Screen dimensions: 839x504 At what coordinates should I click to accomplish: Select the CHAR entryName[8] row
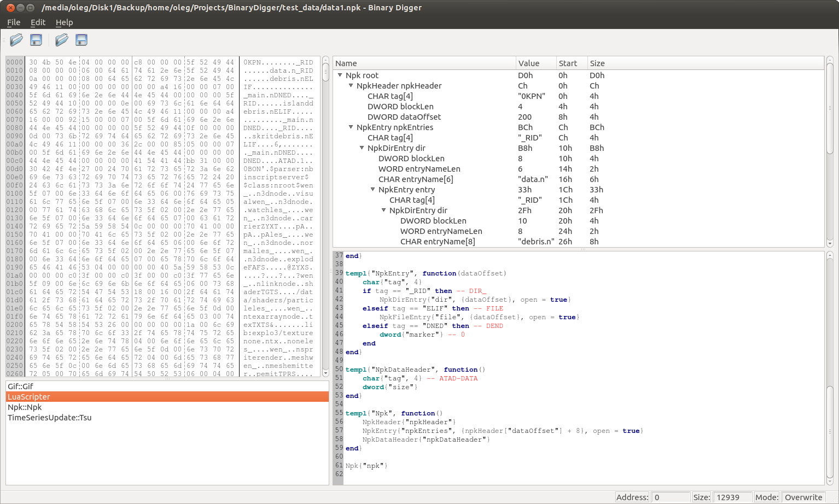(578, 242)
